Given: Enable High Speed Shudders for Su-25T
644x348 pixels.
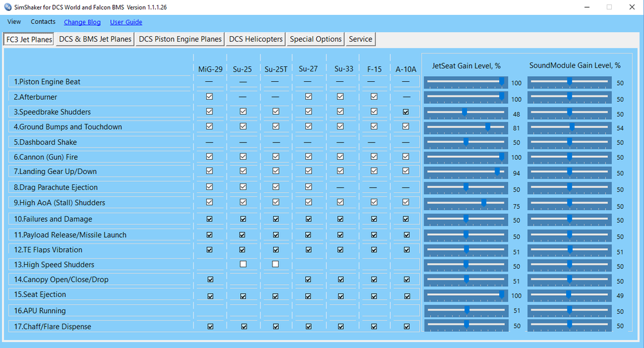Looking at the screenshot, I should [x=275, y=264].
